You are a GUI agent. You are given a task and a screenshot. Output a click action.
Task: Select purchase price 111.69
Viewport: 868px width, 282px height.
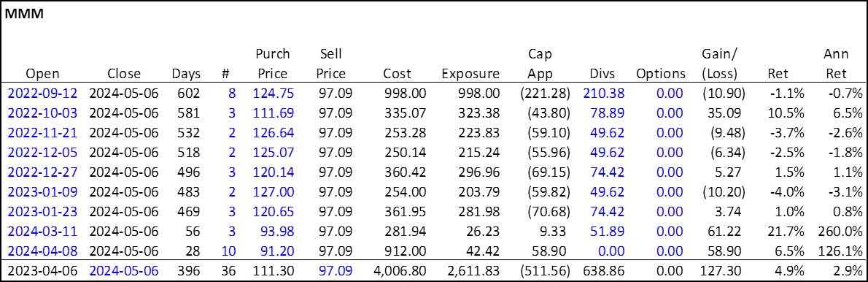tap(274, 113)
